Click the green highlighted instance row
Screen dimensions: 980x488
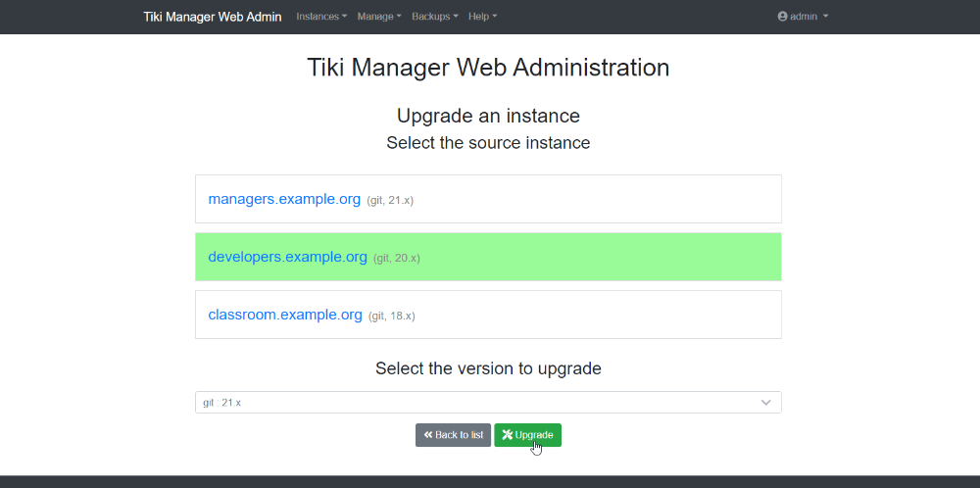click(x=488, y=257)
